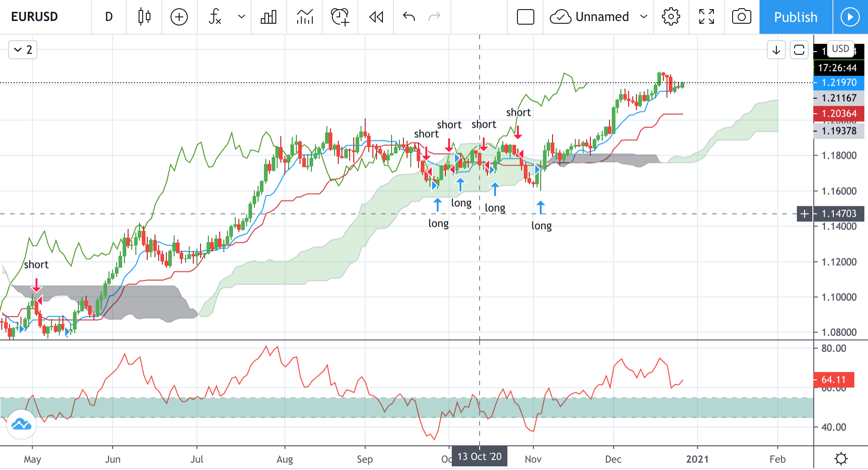
Task: Click the 1.21970 current price label
Action: 839,83
